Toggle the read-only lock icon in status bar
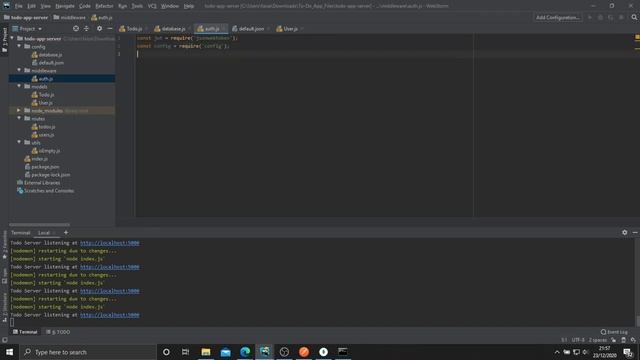The image size is (640, 360). pyautogui.click(x=613, y=340)
